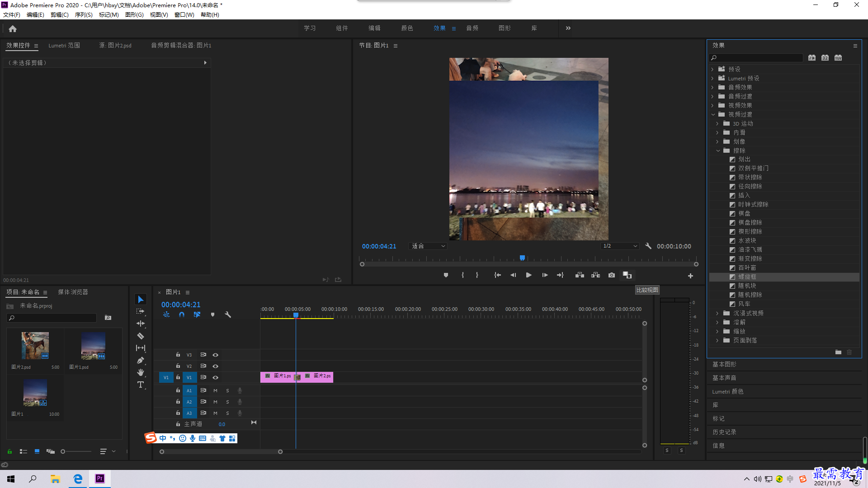
Task: Toggle Snap magnet in timeline
Action: pyautogui.click(x=182, y=314)
